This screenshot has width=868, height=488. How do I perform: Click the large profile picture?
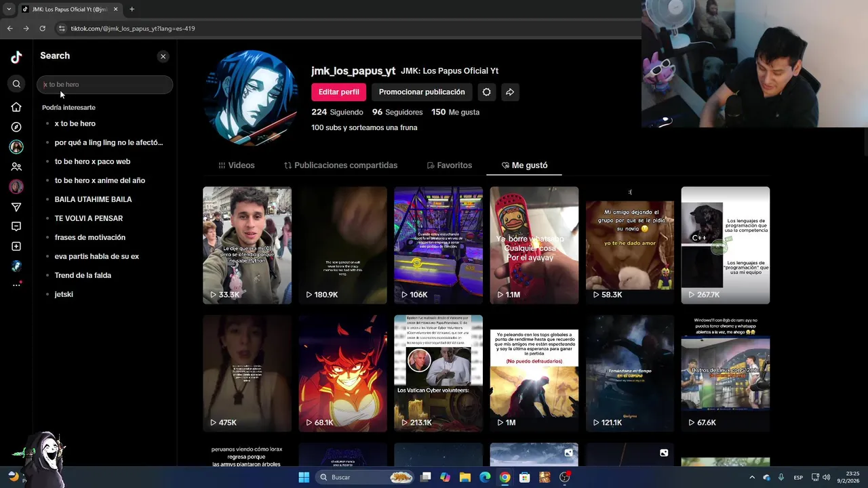pos(251,98)
